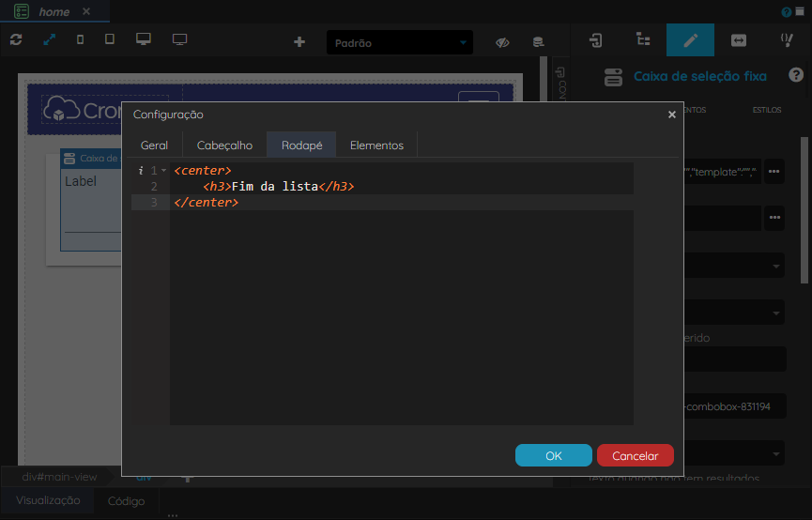
Task: Click the Cronapp logo in the canvas header
Action: [x=82, y=109]
